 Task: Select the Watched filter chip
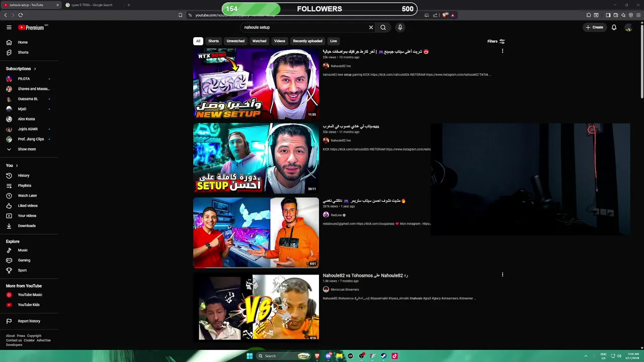pos(259,41)
